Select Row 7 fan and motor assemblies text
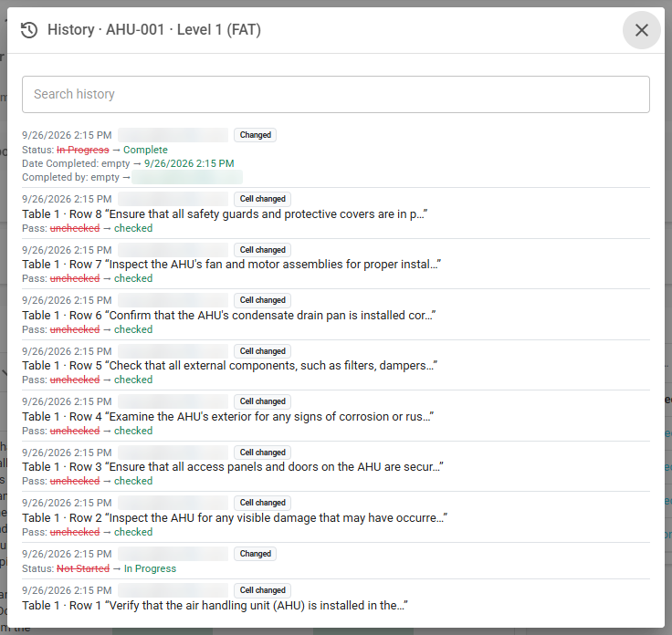The width and height of the screenshot is (672, 635). click(231, 265)
